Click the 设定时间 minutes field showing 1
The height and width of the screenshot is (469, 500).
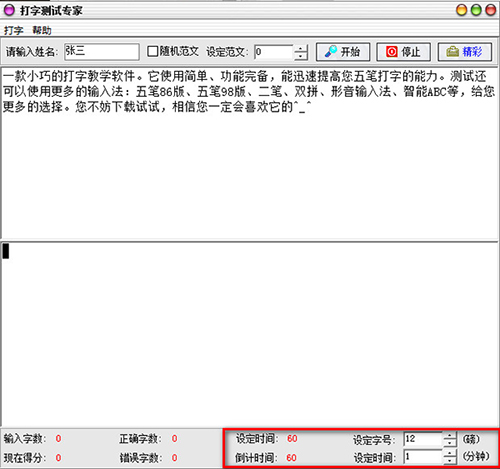(423, 457)
